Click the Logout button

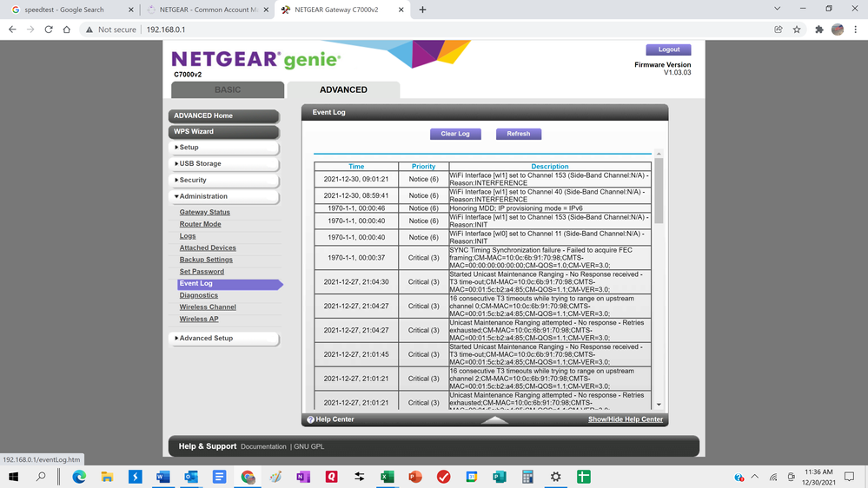point(668,49)
